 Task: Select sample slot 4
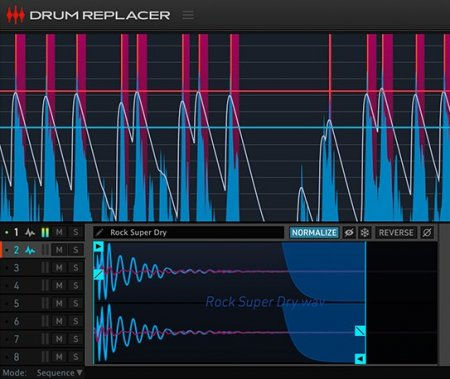coord(16,286)
